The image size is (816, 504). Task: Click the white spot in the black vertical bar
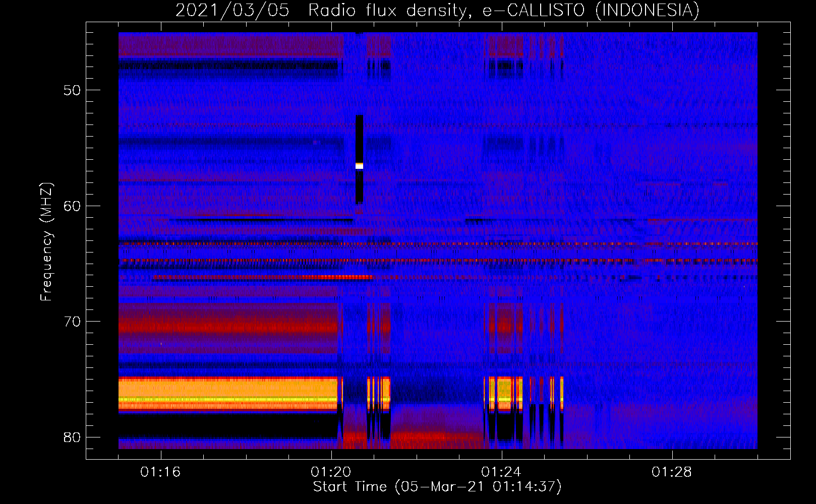click(359, 166)
